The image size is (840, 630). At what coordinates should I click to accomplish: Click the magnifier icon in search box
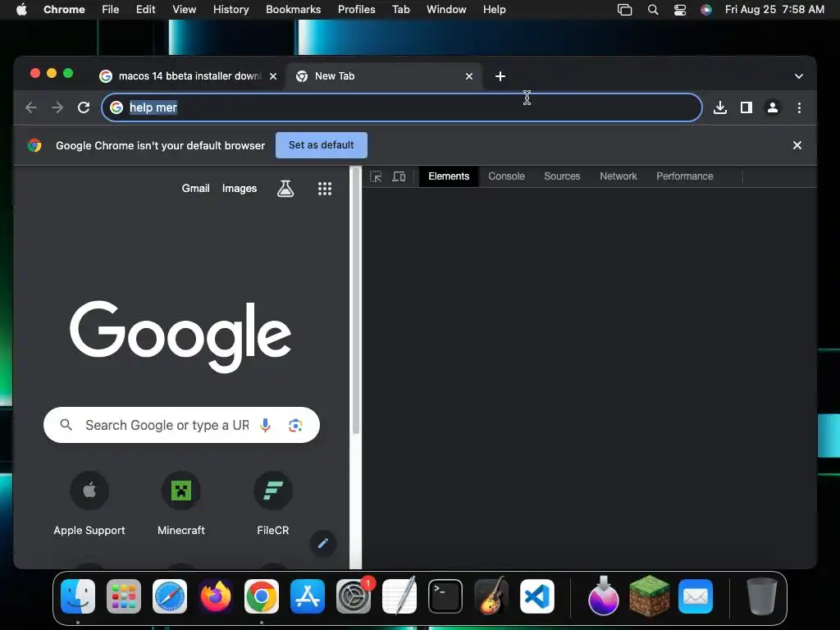tap(66, 425)
